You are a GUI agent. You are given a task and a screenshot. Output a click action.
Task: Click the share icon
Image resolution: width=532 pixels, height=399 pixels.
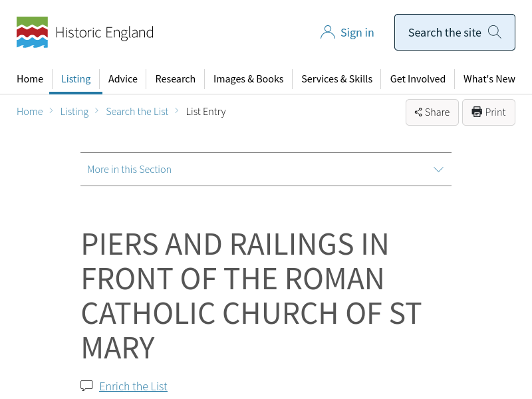coord(418,112)
